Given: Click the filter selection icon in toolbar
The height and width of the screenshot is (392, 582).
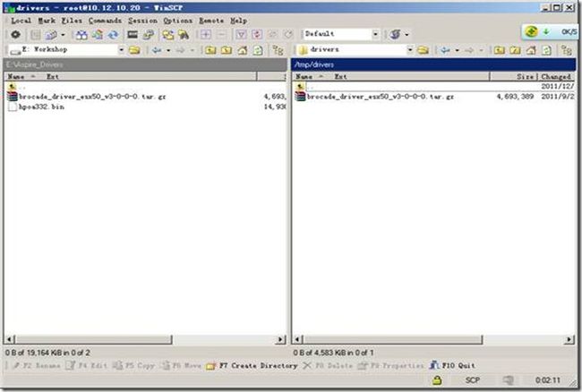Looking at the screenshot, I should point(241,35).
